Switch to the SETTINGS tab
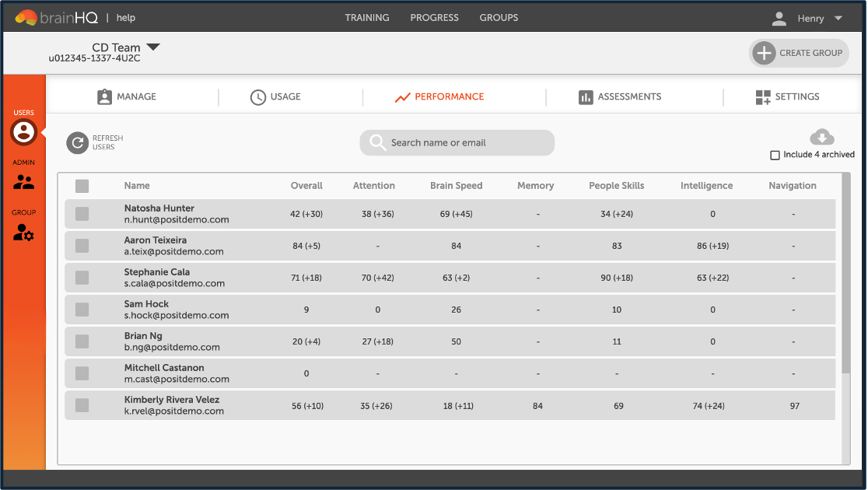This screenshot has width=868, height=490. click(797, 97)
